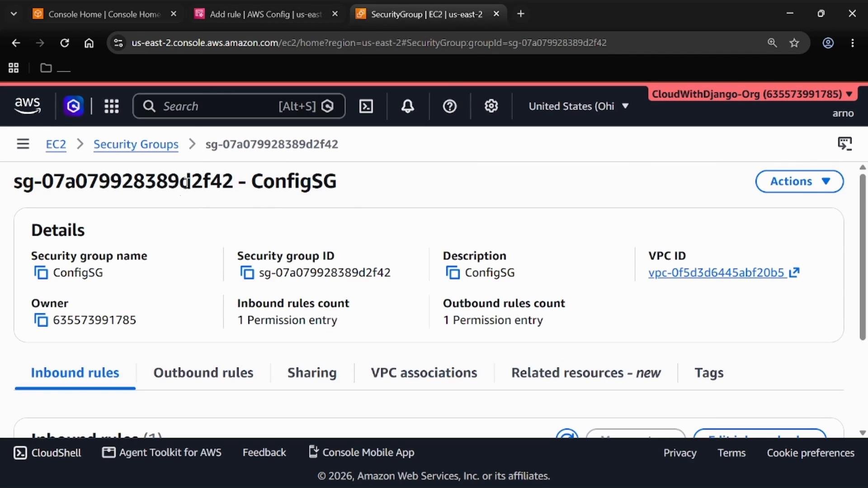Open the browser tab search chevron
The image size is (868, 488).
pos(14,14)
